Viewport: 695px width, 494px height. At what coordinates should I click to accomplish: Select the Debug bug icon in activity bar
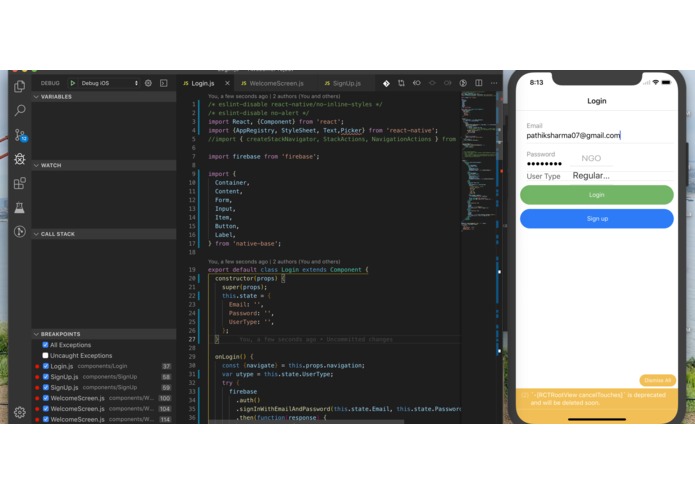coord(20,159)
